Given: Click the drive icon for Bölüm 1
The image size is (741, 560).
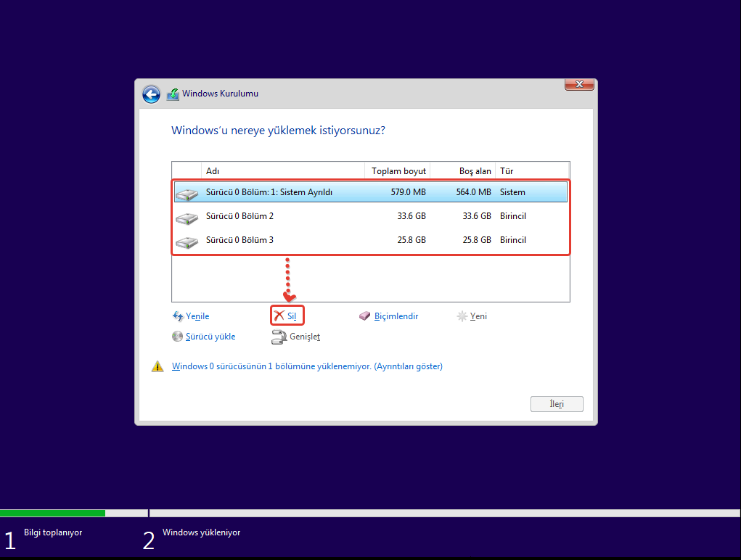Looking at the screenshot, I should click(187, 193).
